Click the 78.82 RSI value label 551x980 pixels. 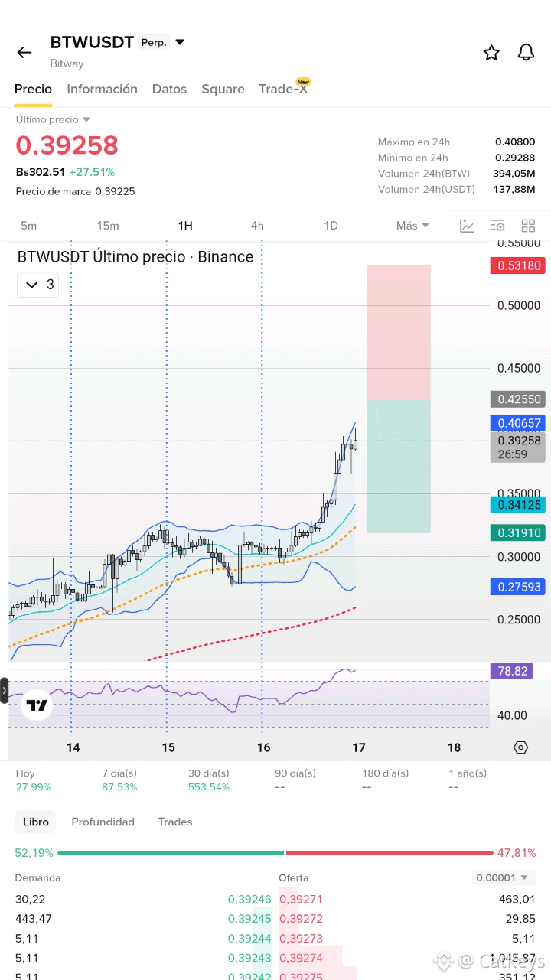[511, 671]
